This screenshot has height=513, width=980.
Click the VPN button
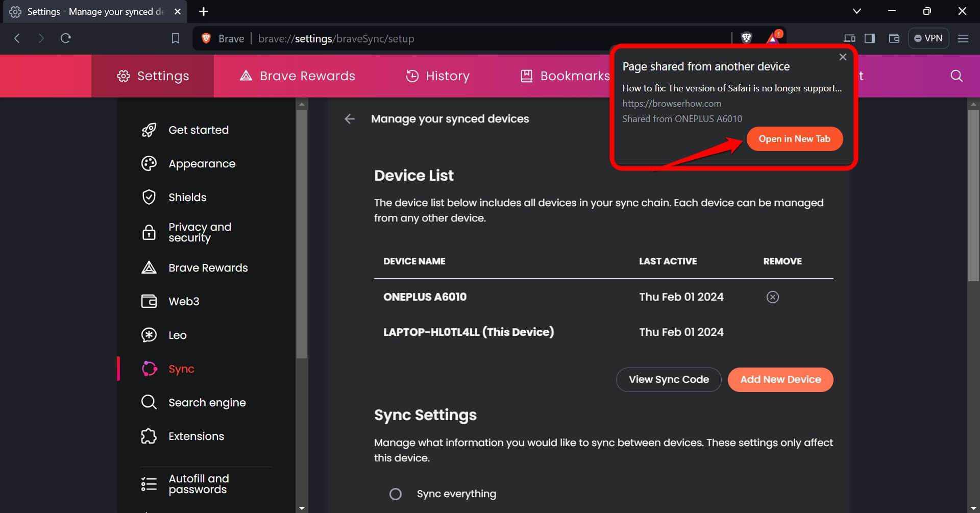(928, 38)
